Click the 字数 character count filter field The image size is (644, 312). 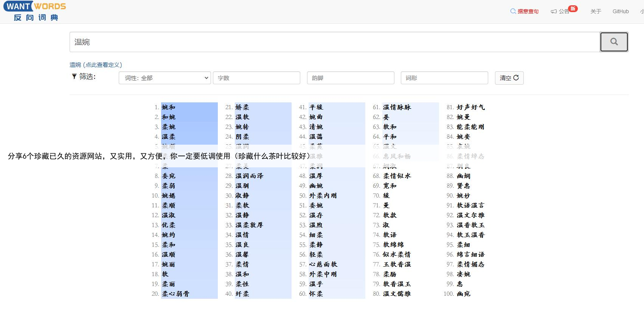click(x=256, y=78)
